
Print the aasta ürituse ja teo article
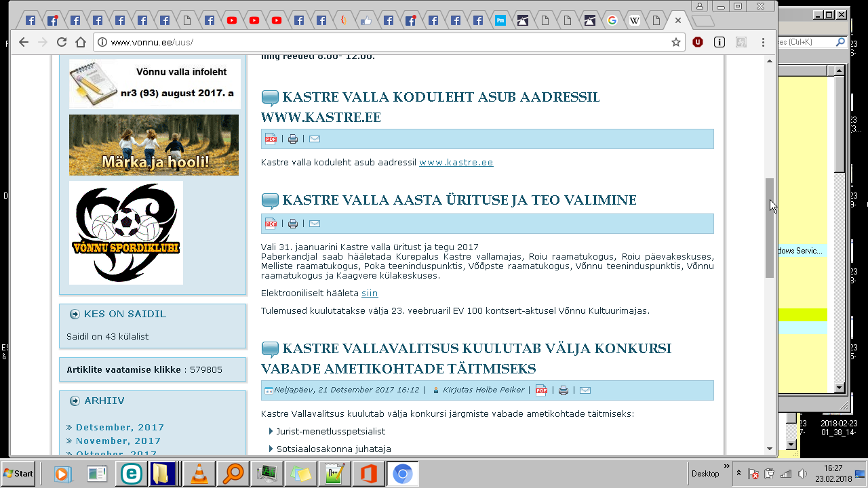293,224
